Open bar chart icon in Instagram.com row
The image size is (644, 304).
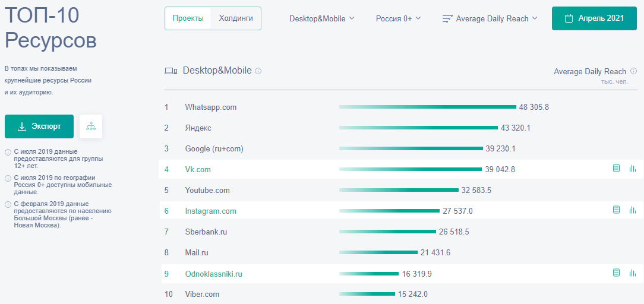pyautogui.click(x=633, y=210)
